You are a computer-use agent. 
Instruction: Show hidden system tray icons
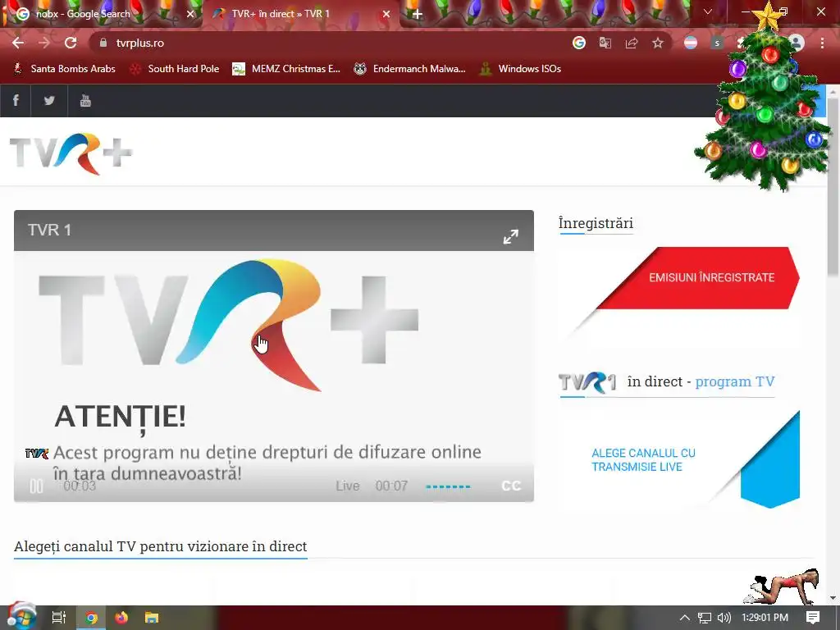685,618
